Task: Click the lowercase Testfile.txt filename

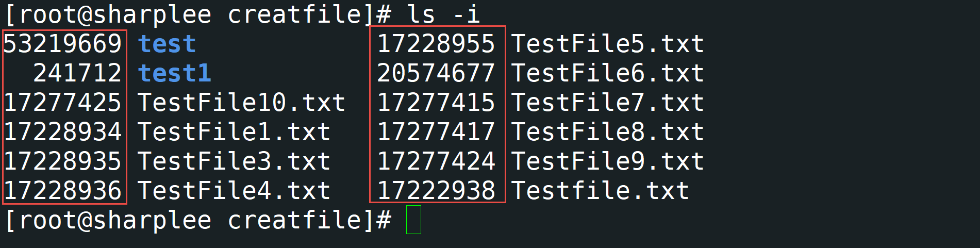Action: (x=600, y=191)
